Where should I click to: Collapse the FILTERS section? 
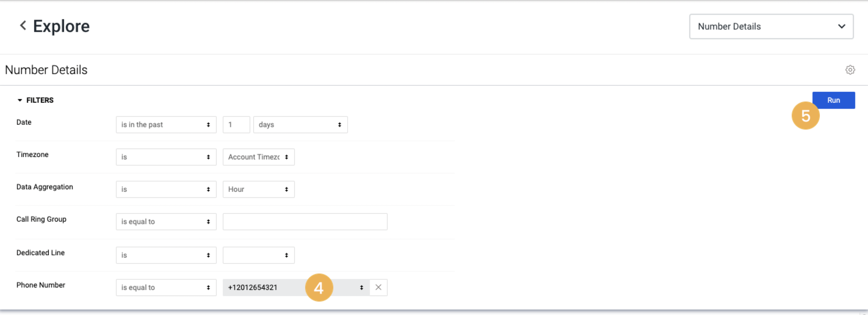coord(20,100)
